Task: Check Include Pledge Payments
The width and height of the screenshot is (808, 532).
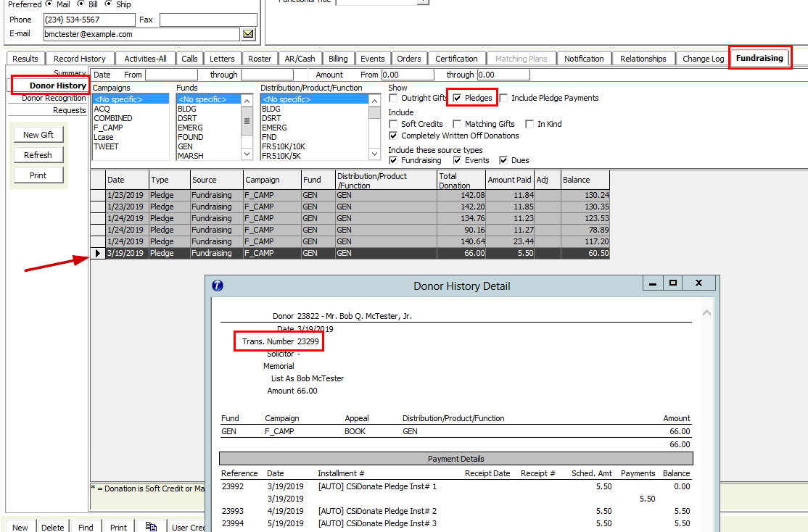Action: 503,98
